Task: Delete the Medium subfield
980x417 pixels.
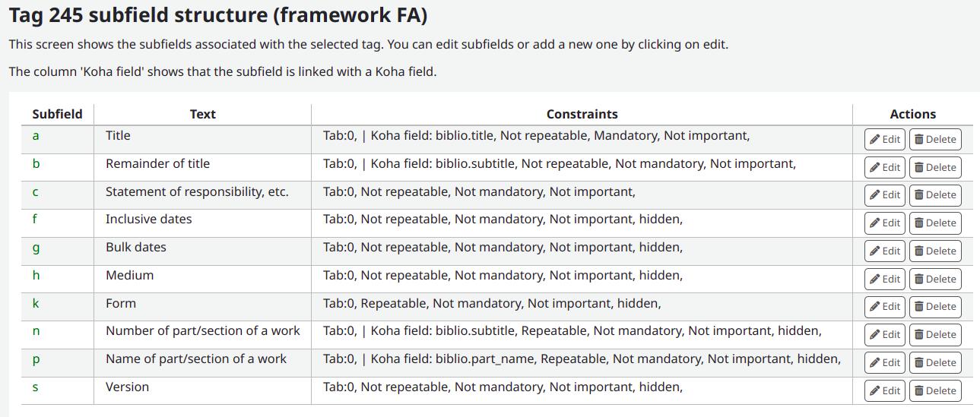Action: pos(934,279)
